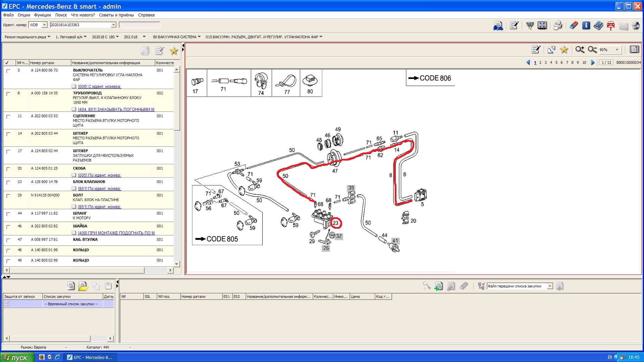Check the box for ТРУБОПРОВОД row

8,94
